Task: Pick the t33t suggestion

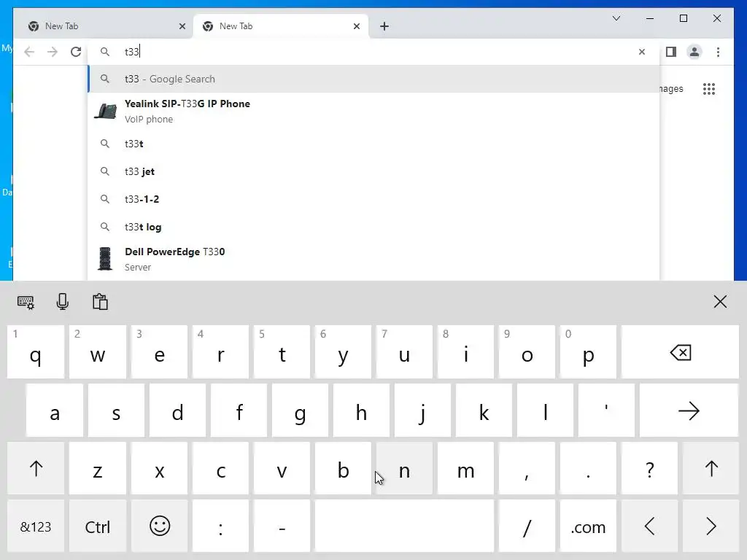Action: pos(374,144)
